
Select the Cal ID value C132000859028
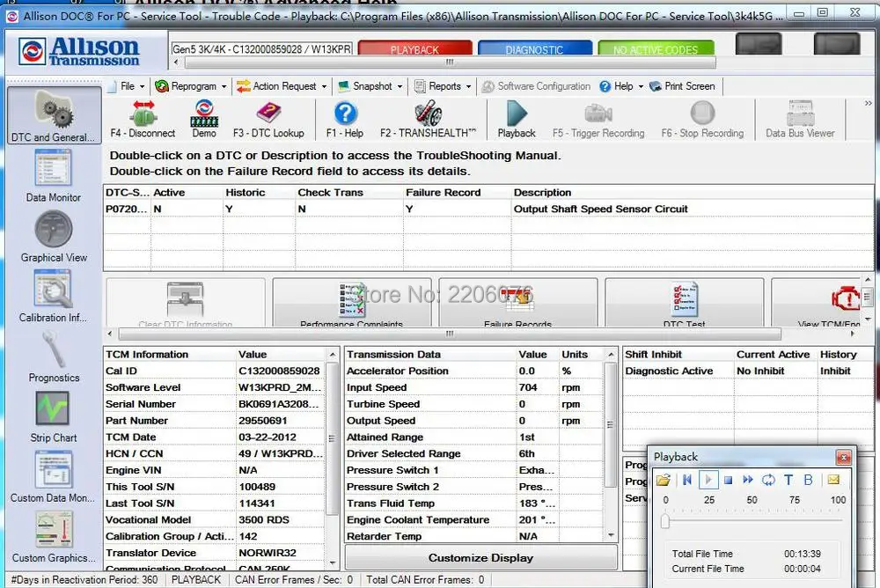point(279,371)
